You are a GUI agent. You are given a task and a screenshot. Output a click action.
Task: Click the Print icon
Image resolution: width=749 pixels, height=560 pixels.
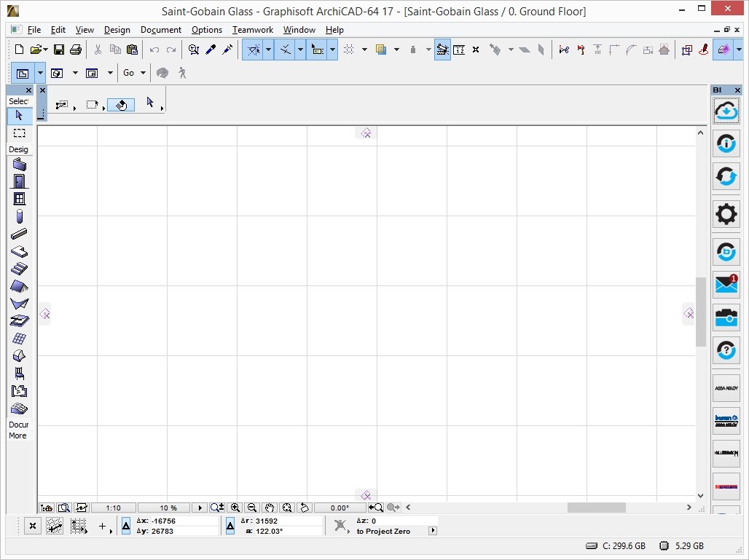point(76,50)
